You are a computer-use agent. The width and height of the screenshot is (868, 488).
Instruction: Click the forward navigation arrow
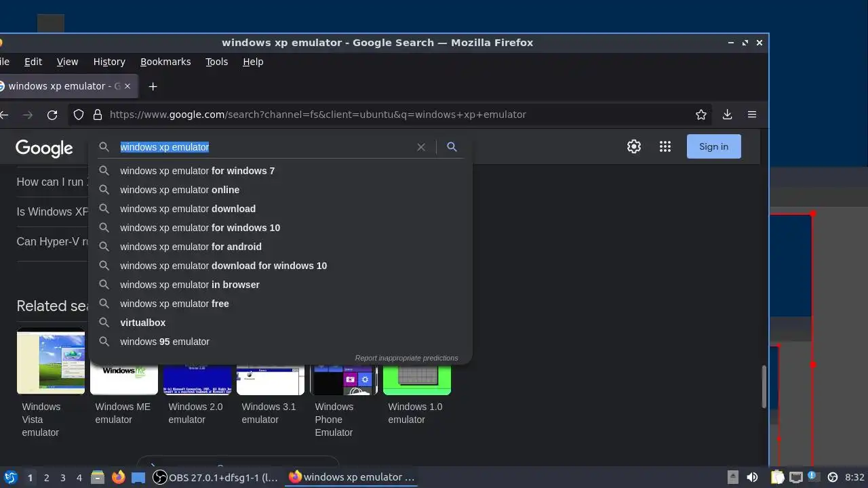(x=28, y=115)
